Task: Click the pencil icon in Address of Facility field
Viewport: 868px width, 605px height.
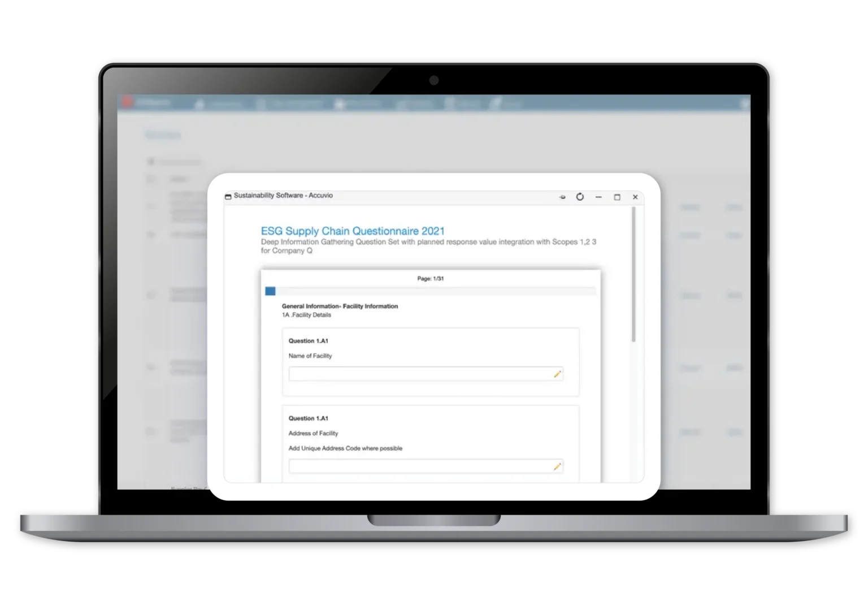Action: (x=557, y=466)
